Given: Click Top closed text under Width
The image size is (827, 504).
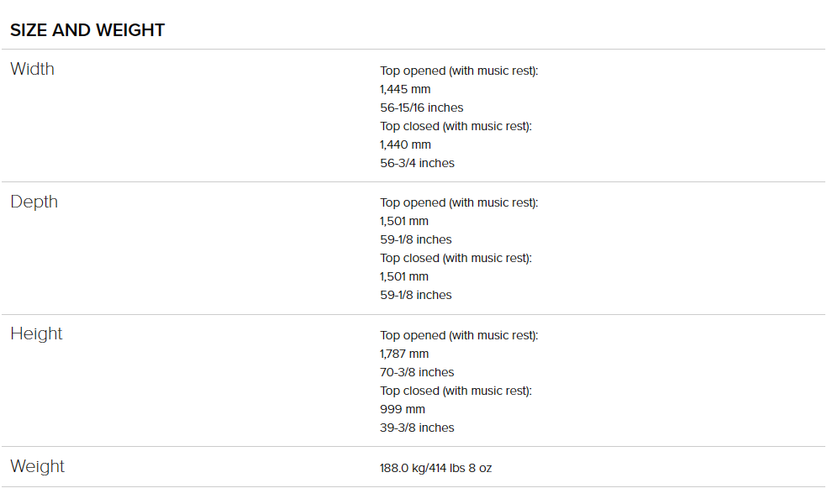Looking at the screenshot, I should pos(456,126).
